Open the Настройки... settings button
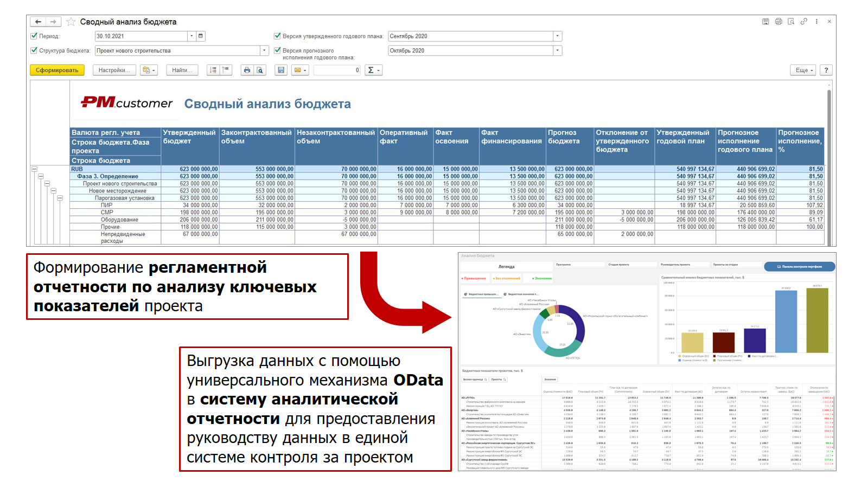This screenshot has height=488, width=868. 114,70
